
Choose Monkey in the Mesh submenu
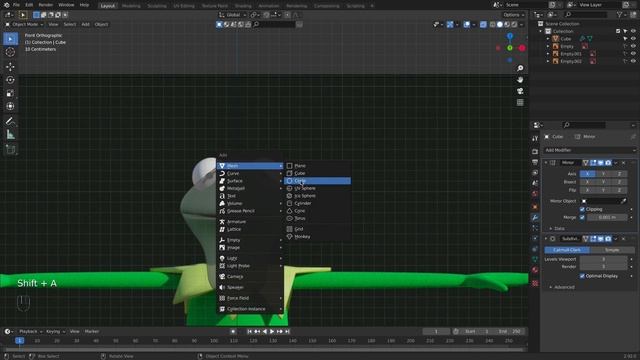point(317,237)
